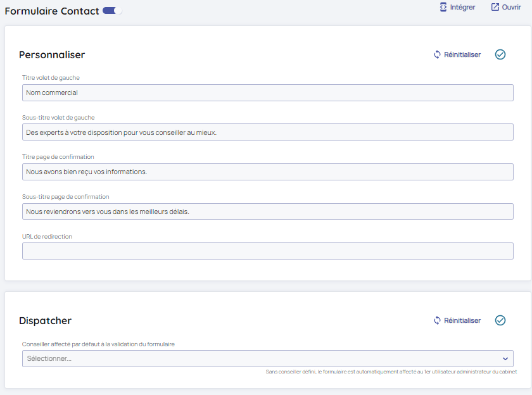This screenshot has height=395, width=532.
Task: Select the Titre page de confirmation field
Action: point(267,172)
